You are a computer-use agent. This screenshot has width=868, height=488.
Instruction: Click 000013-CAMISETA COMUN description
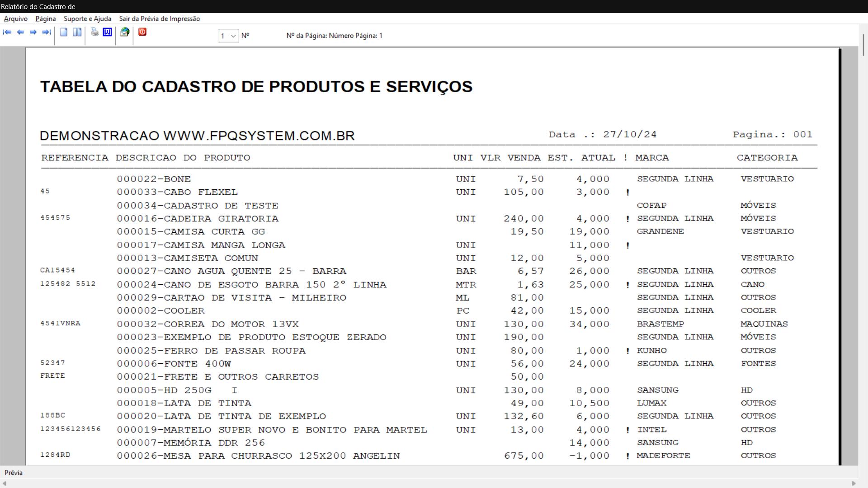188,258
